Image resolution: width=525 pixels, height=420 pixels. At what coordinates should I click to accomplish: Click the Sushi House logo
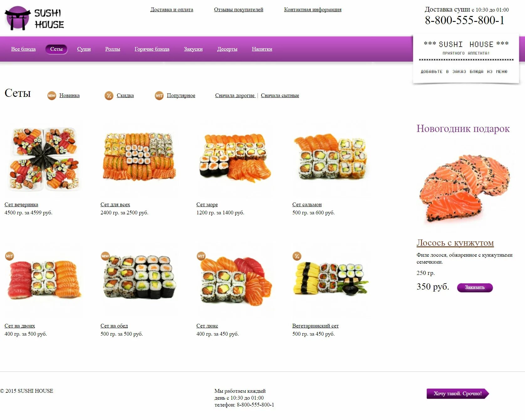34,18
